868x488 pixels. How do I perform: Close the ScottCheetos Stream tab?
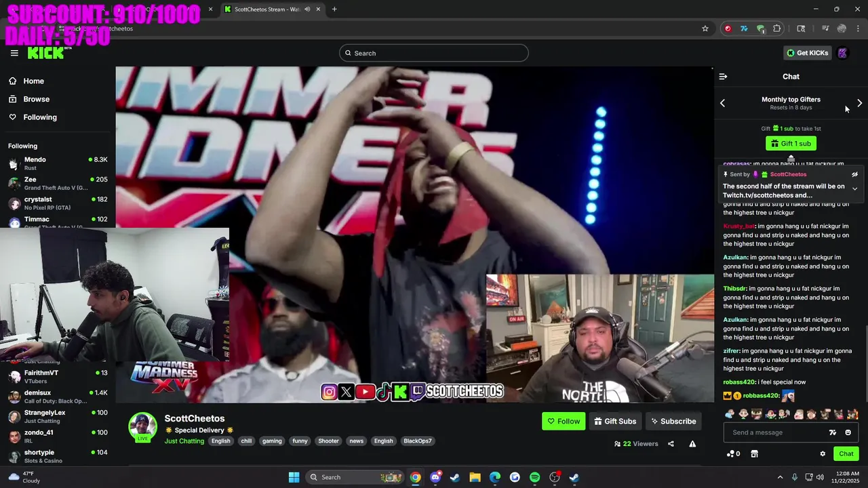pos(319,9)
